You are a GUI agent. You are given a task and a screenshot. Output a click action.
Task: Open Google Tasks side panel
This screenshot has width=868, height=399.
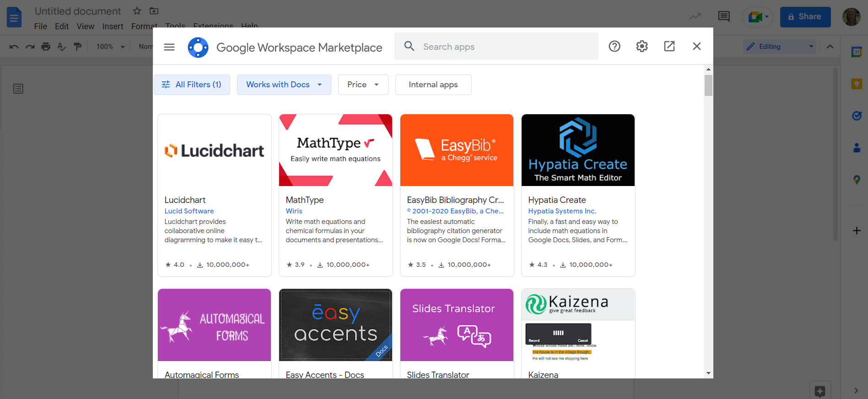coord(857,116)
